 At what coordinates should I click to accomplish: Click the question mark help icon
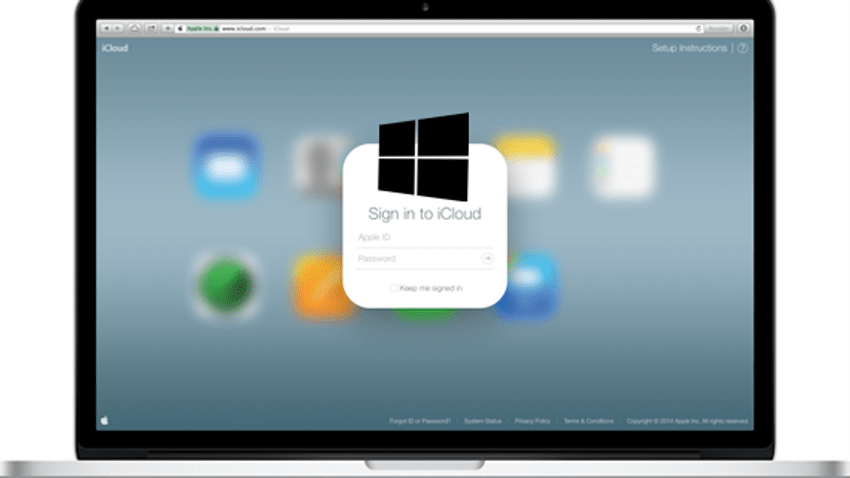pyautogui.click(x=743, y=48)
